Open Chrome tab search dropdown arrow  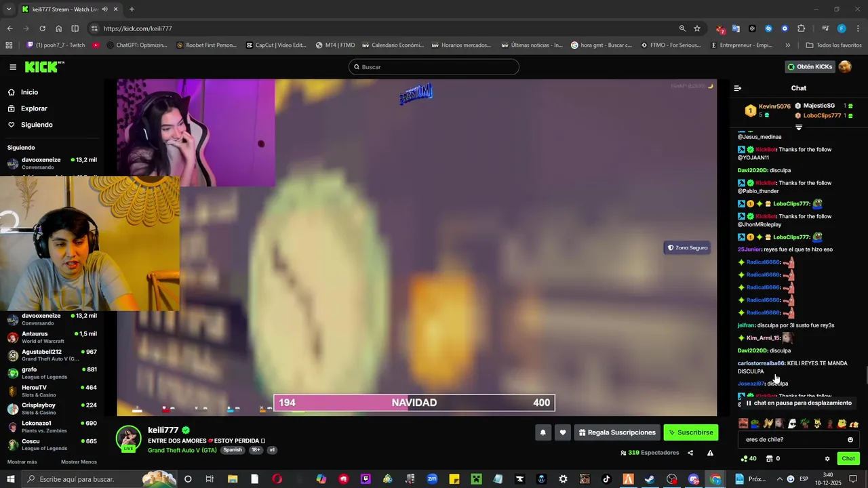click(9, 9)
